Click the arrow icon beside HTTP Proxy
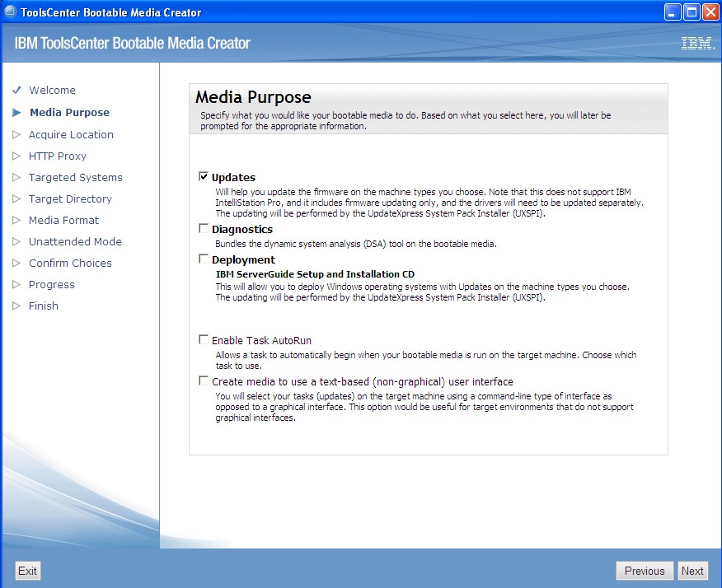Image resolution: width=722 pixels, height=588 pixels. point(16,156)
